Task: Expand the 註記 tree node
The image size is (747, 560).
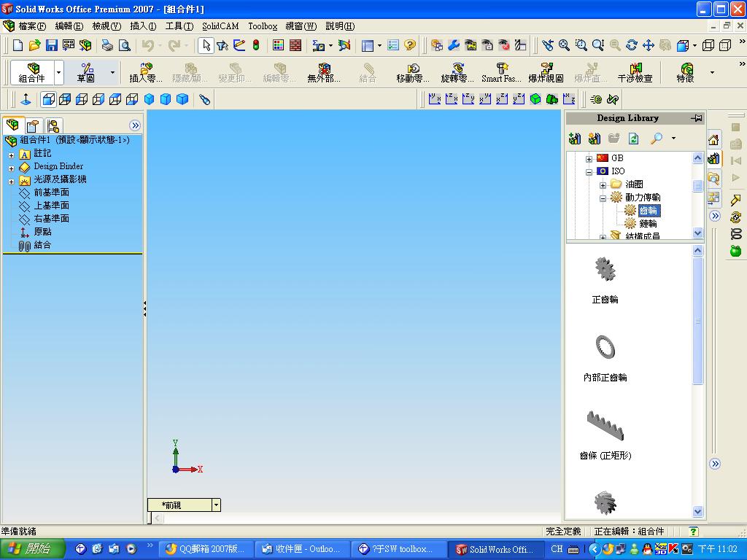Action: tap(12, 155)
